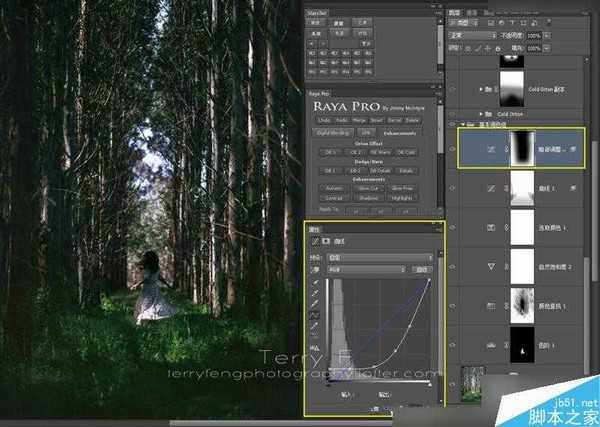Open the curves preset dropdown
The width and height of the screenshot is (600, 427).
[380, 258]
